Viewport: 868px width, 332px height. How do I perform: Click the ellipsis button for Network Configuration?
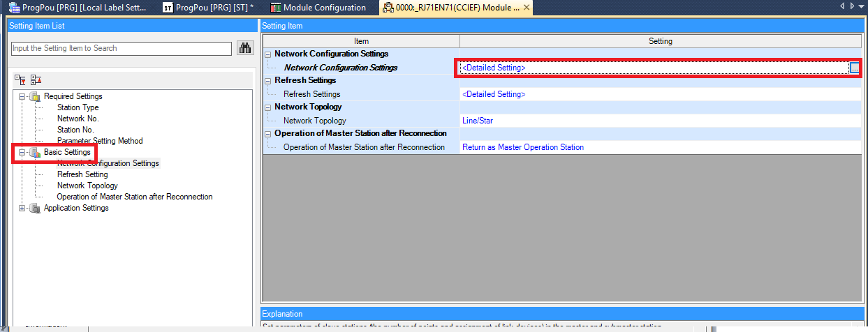coord(854,68)
